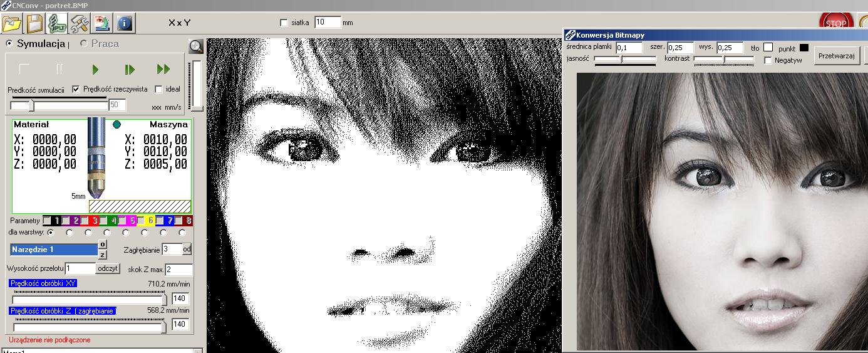The height and width of the screenshot is (353, 868).
Task: Click the magnifier zoom icon
Action: tap(197, 46)
